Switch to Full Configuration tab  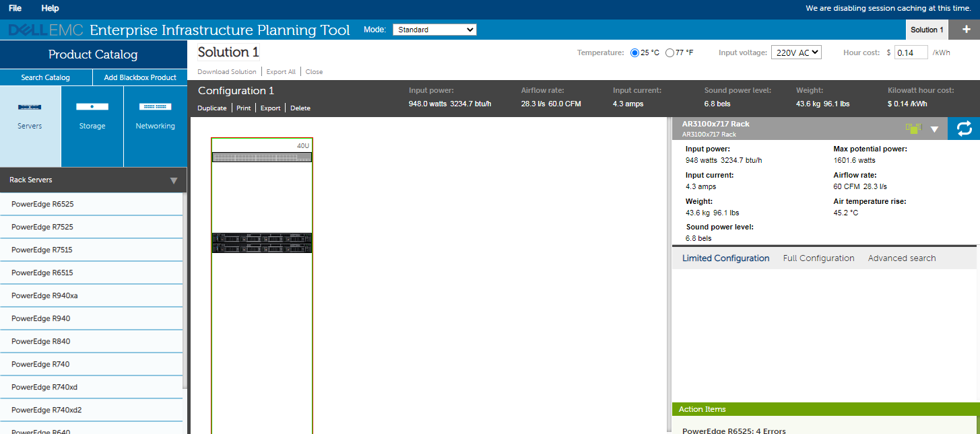[818, 258]
